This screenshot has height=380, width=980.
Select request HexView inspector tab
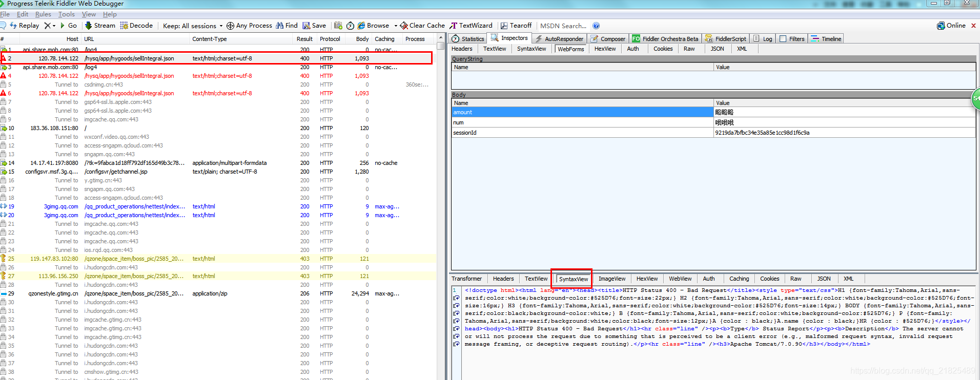[605, 49]
